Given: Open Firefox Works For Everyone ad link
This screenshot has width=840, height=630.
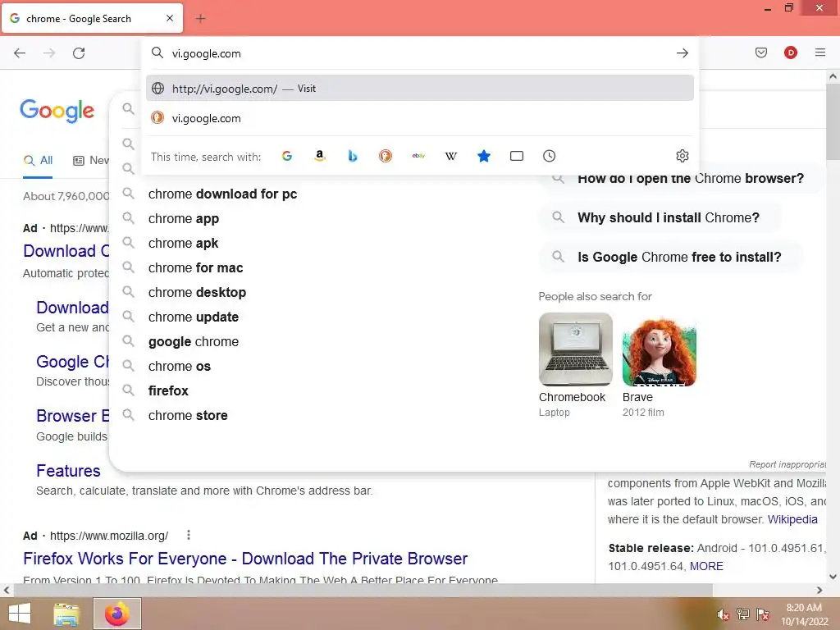Looking at the screenshot, I should point(245,558).
